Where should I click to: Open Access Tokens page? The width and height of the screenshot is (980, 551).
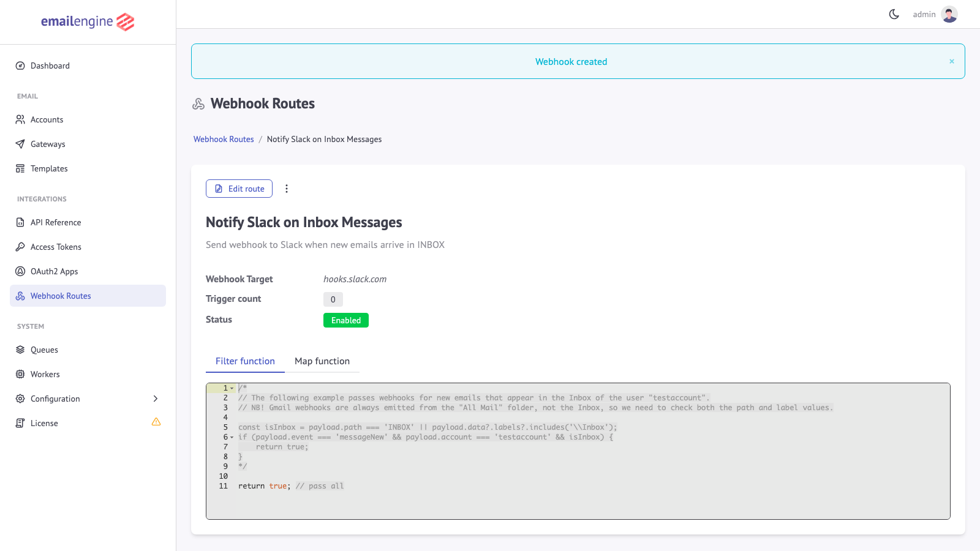click(x=88, y=247)
